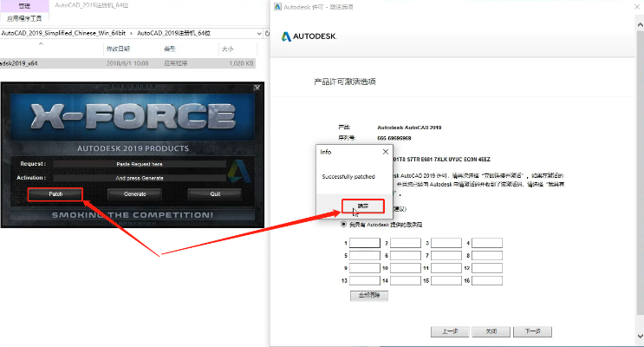Click activation code box 11

[446, 268]
